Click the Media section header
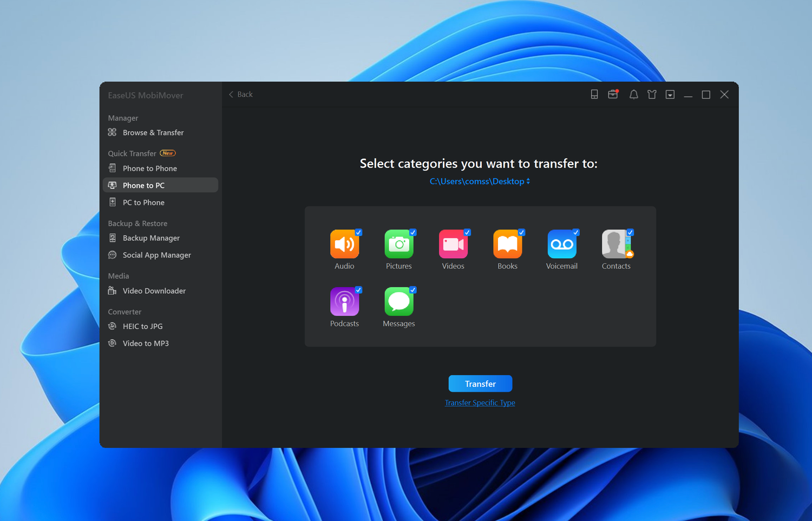Screen dimensions: 812x521 click(x=119, y=276)
